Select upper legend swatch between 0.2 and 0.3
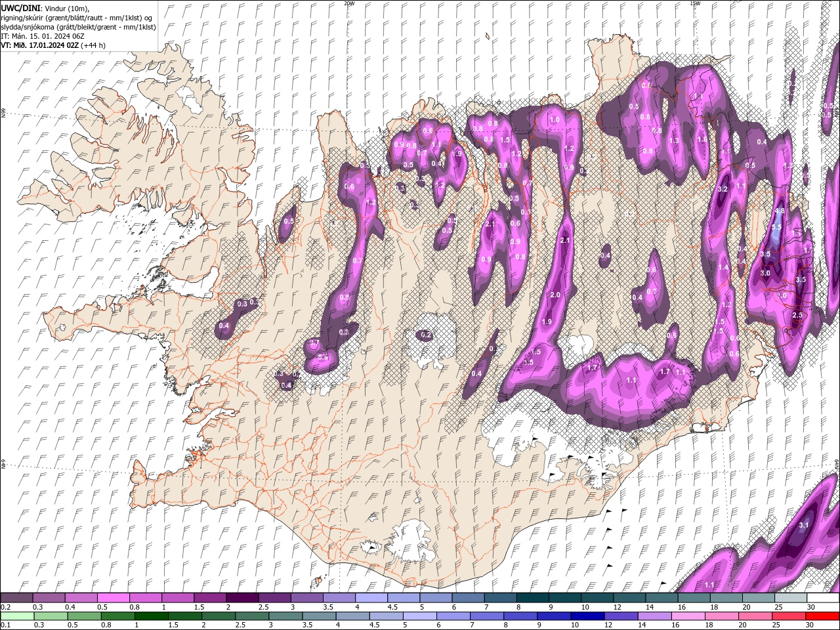This screenshot has width=840, height=630. 17,598
